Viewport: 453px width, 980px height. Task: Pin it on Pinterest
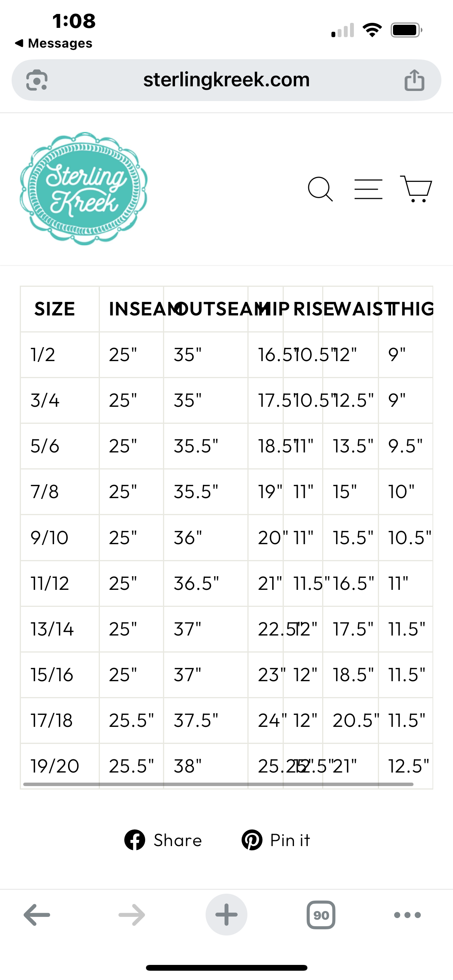pos(276,840)
